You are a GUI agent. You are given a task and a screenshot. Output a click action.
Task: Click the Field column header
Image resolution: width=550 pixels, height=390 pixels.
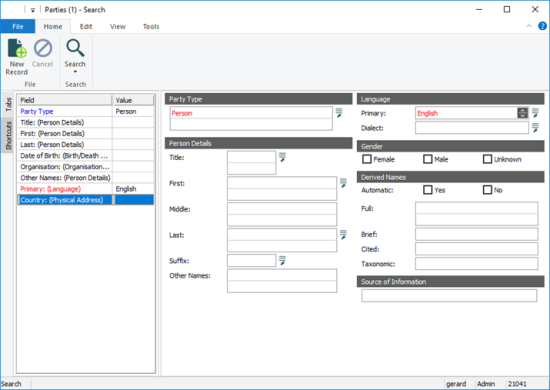tap(65, 100)
